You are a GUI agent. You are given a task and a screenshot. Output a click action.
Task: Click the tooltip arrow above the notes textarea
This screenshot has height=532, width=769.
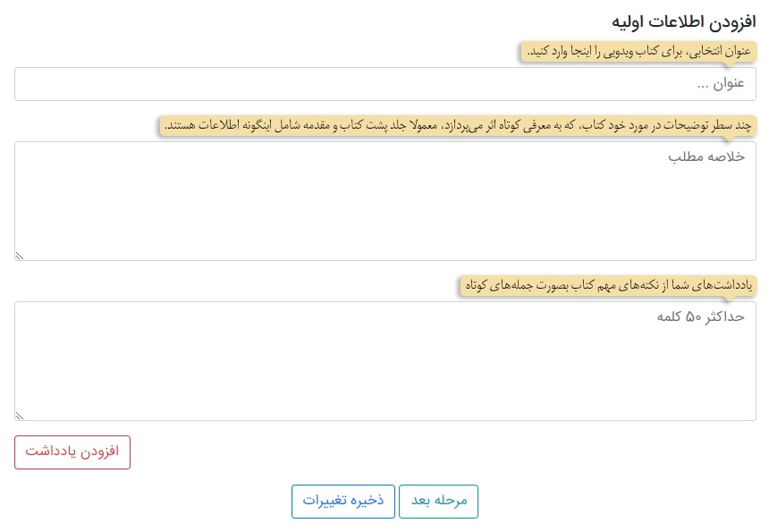(x=731, y=298)
